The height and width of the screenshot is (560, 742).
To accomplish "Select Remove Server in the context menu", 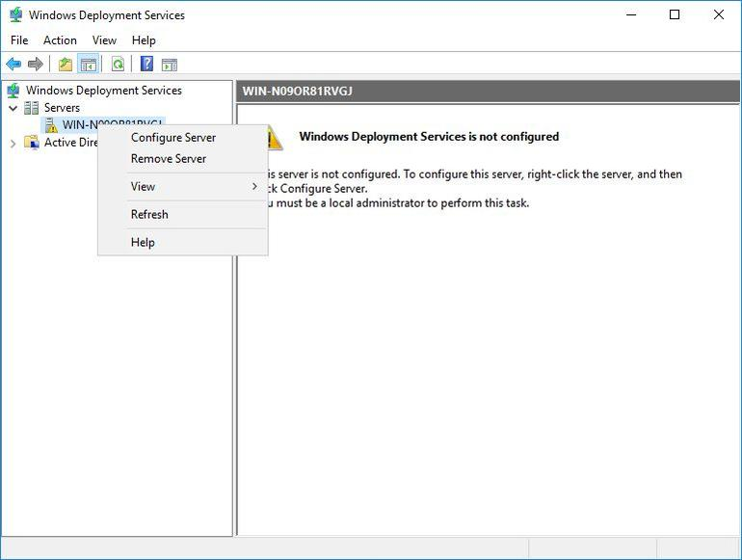I will 169,159.
